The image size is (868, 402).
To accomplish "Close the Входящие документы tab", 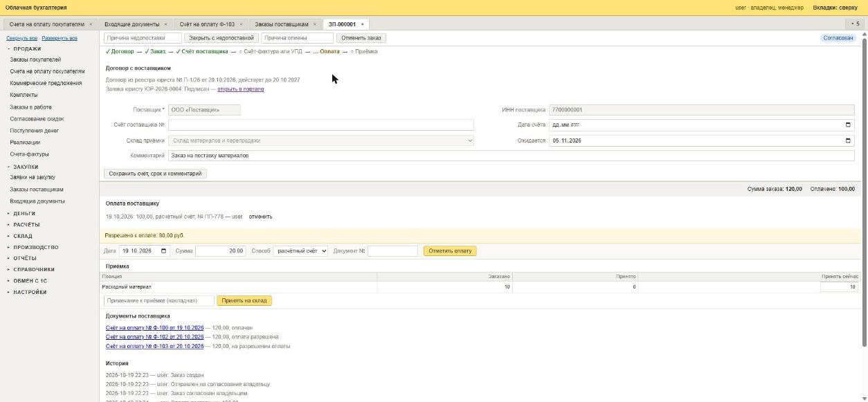I will click(x=165, y=24).
